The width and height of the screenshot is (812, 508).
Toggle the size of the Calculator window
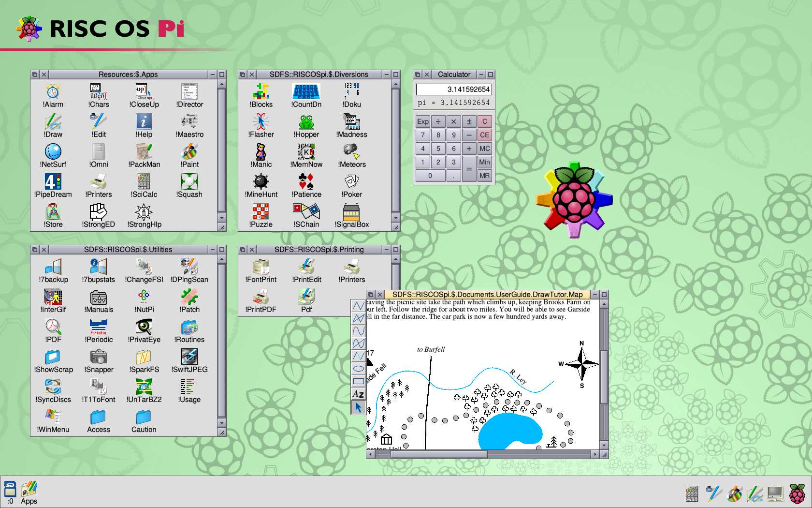point(491,75)
